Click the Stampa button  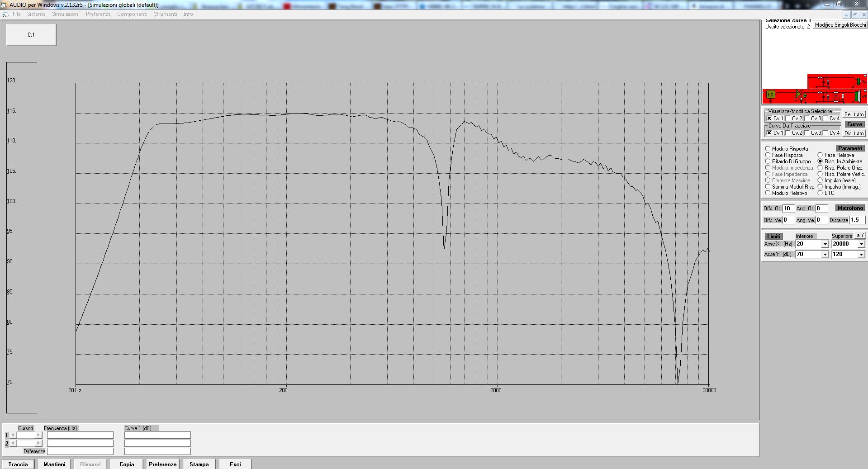[199, 464]
